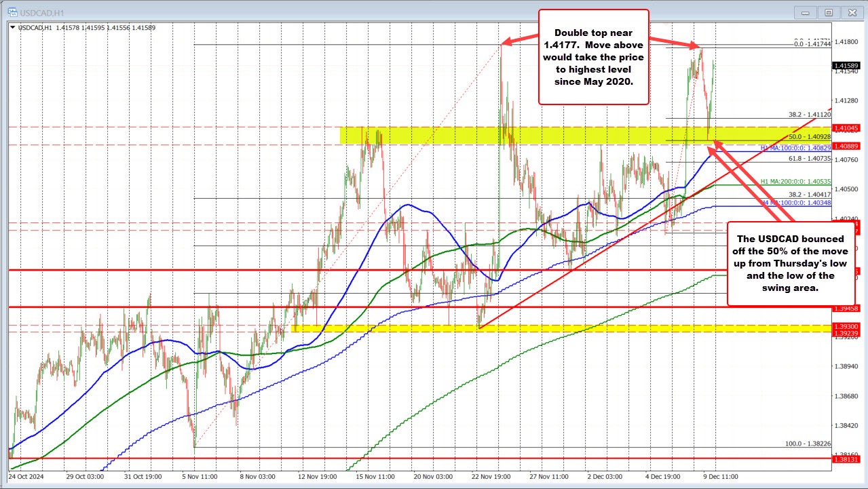This screenshot has width=868, height=489.
Task: Click the H1 MA:200:0:0: 1.40535 label
Action: tap(795, 182)
